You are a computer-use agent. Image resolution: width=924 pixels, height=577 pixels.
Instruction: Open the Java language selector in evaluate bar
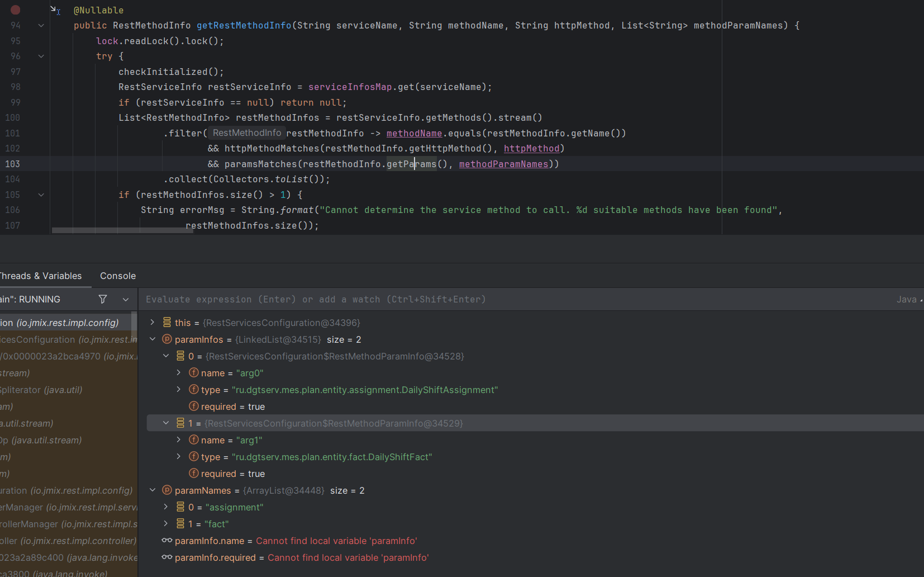(909, 299)
